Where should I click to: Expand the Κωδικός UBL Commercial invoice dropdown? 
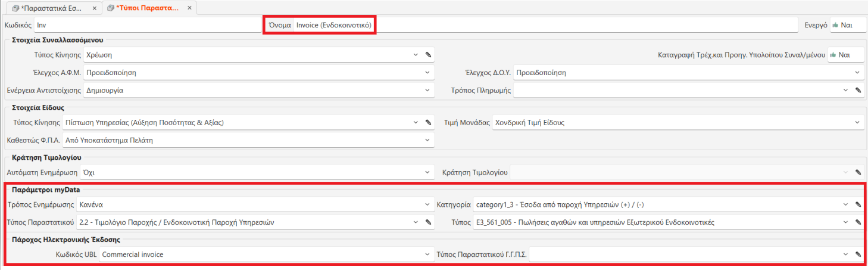(x=427, y=255)
